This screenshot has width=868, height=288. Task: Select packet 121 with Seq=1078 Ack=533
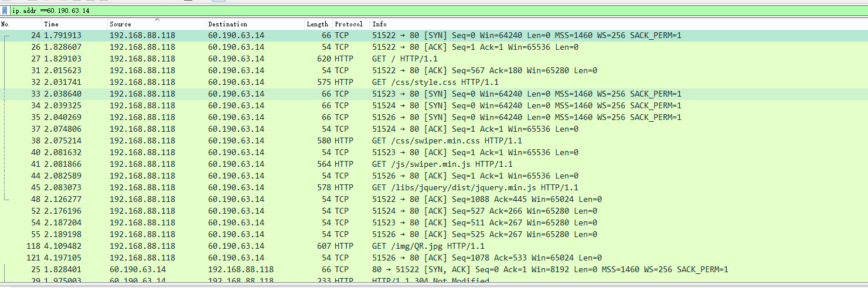click(434, 258)
